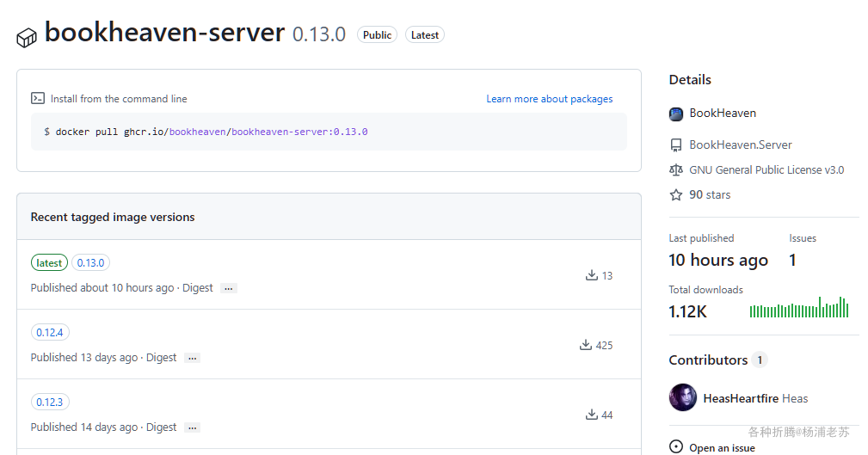Click the repository icon beside BookHeaven.Server
Image resolution: width=868 pixels, height=455 pixels.
click(676, 145)
